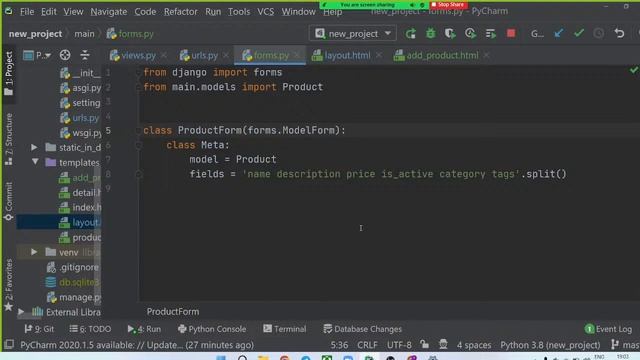Select urls.py in project tree
Image resolution: width=640 pixels, height=360 pixels.
point(80,118)
